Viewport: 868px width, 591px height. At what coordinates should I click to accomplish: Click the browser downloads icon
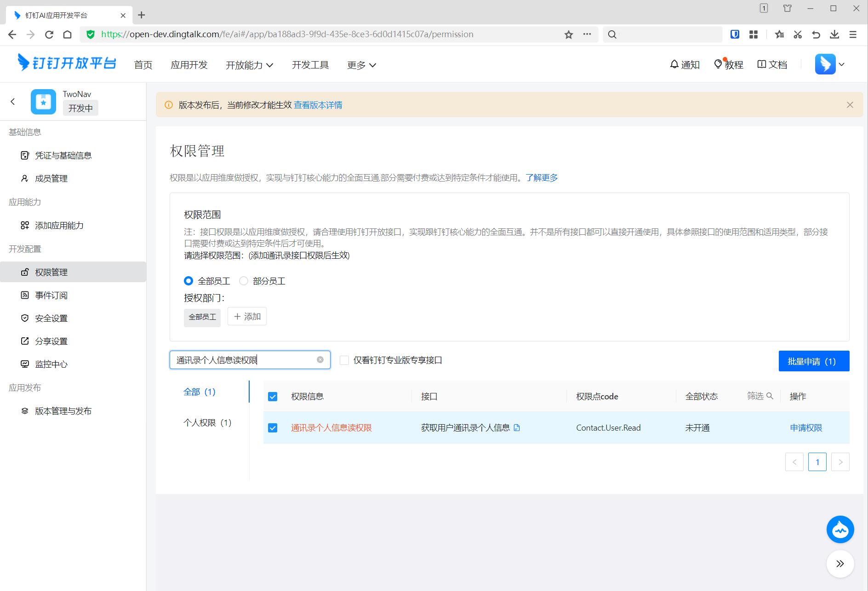click(834, 34)
